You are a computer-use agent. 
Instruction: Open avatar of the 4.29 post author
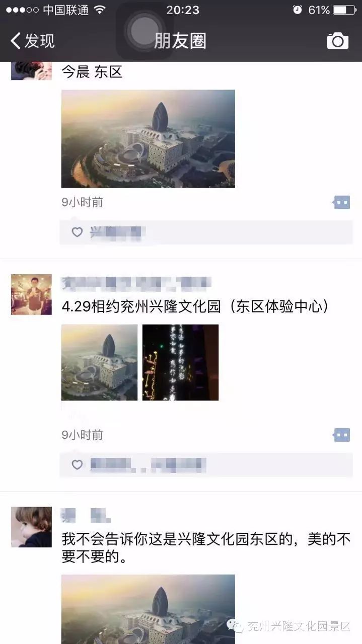pos(31,294)
